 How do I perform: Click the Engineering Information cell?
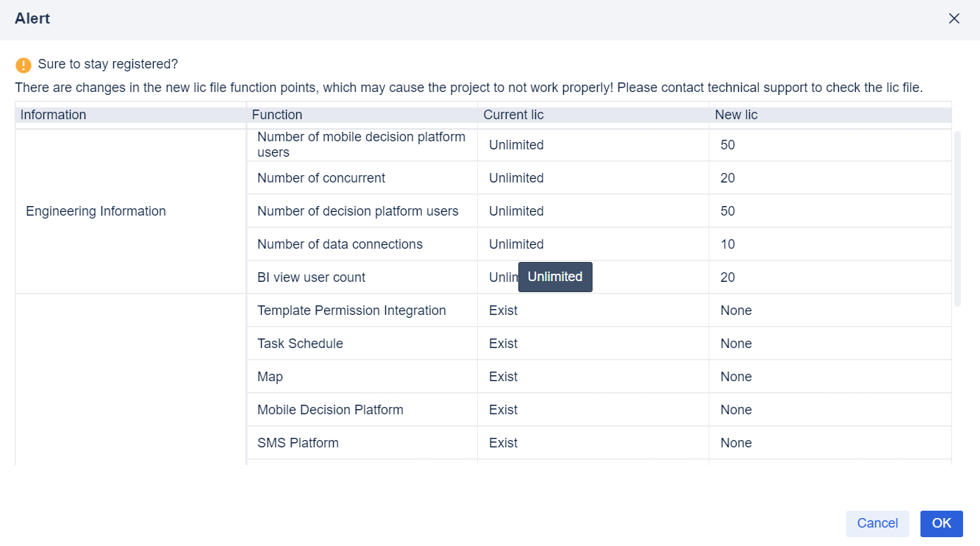click(x=96, y=211)
